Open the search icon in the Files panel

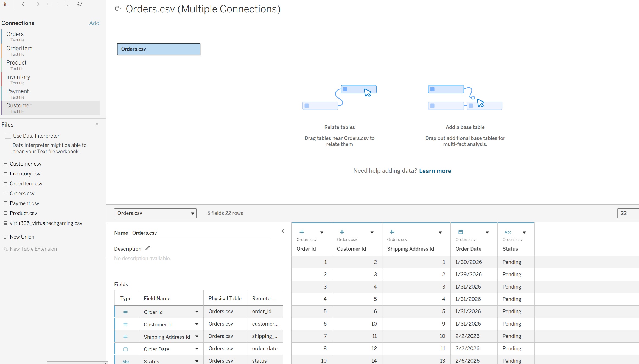97,125
